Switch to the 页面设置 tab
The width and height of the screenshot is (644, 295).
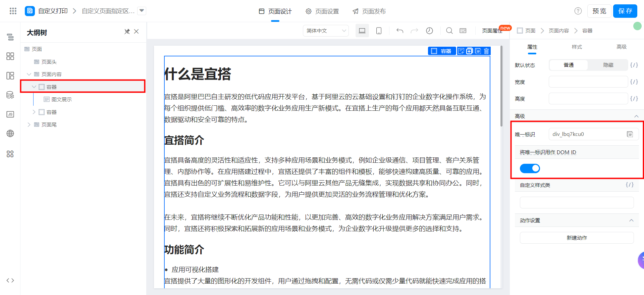coord(322,11)
